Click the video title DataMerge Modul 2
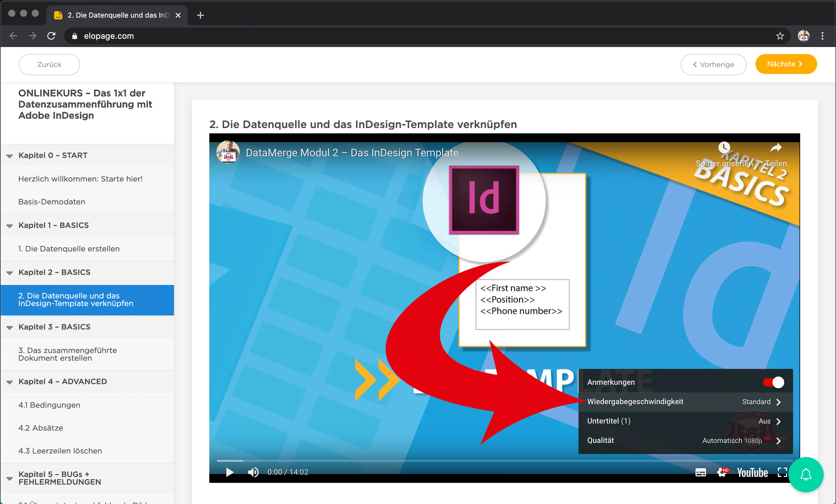Screen dimensions: 836x504 click(352, 153)
